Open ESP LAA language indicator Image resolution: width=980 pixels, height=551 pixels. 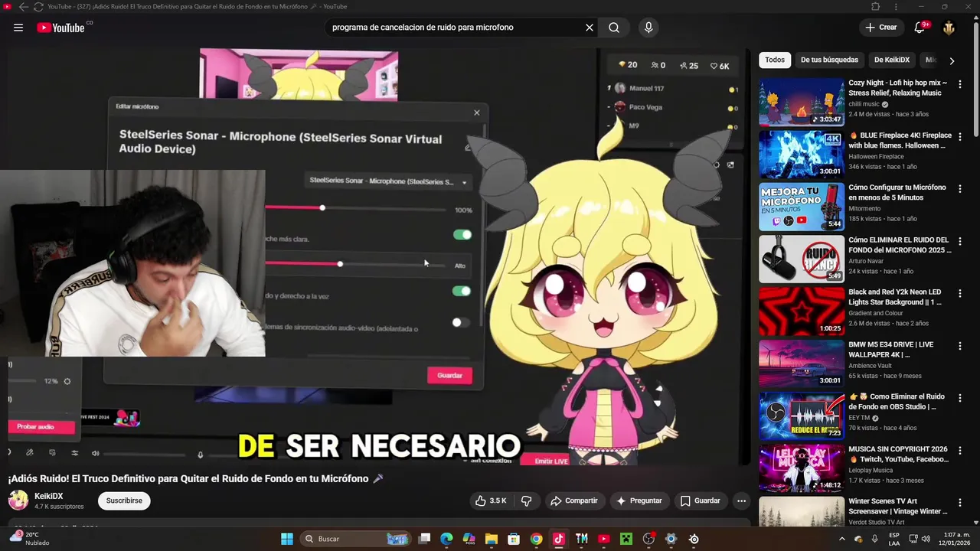(894, 539)
